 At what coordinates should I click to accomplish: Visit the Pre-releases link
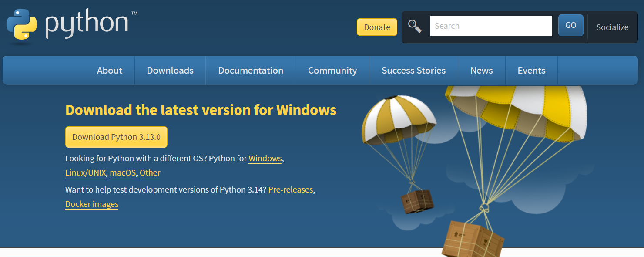pos(290,190)
